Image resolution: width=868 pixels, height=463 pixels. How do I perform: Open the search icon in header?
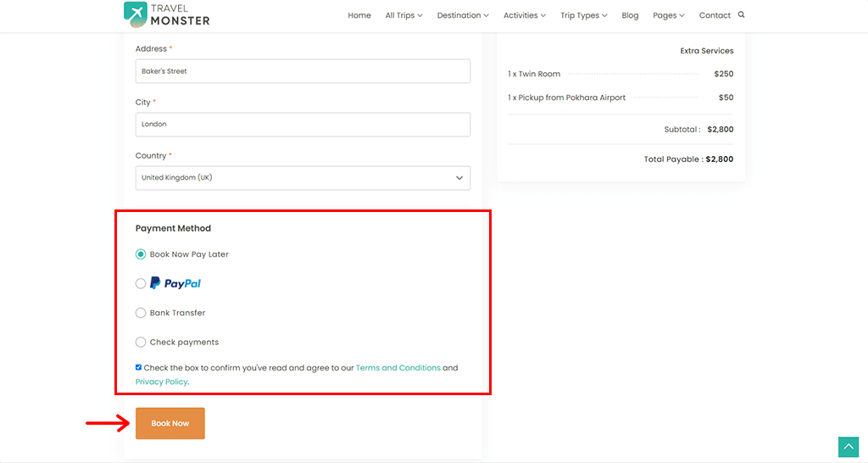click(741, 15)
